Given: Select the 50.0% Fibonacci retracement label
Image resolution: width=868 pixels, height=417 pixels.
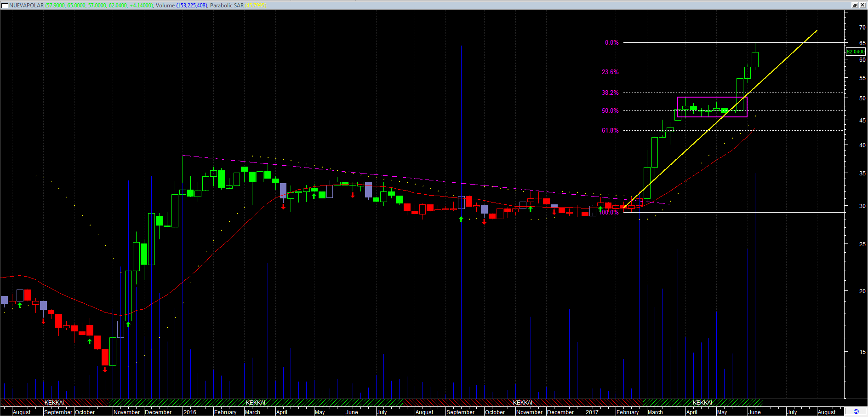Looking at the screenshot, I should click(x=610, y=111).
